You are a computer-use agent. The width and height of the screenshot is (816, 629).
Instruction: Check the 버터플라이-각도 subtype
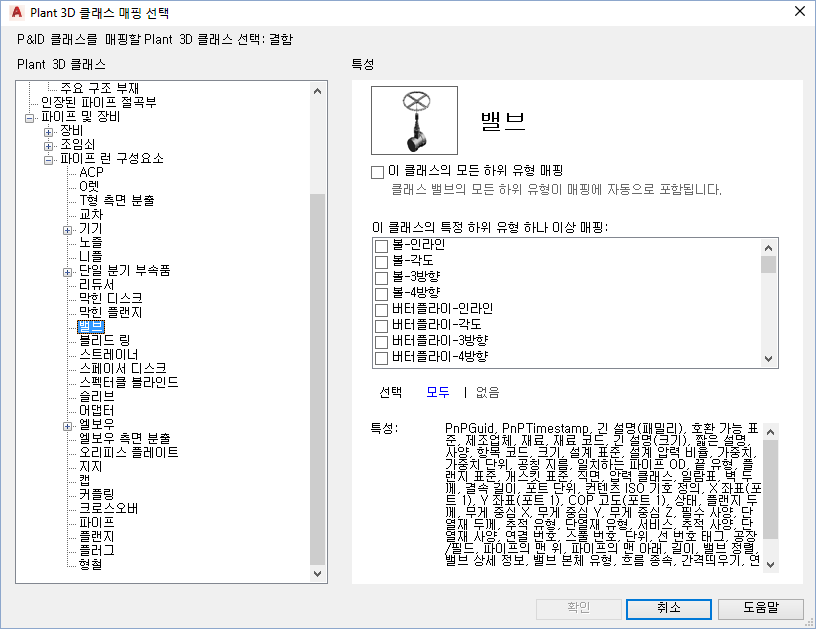click(x=381, y=326)
